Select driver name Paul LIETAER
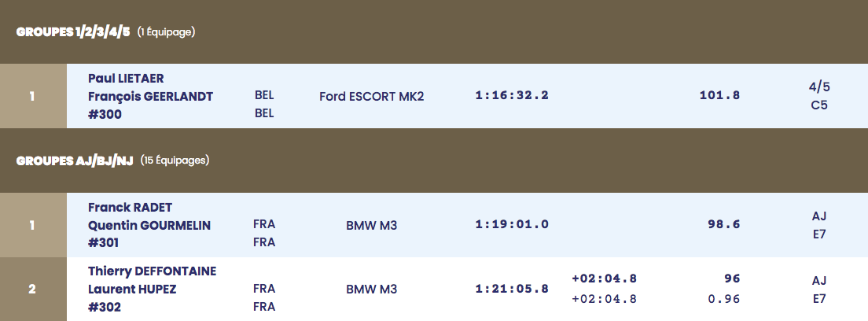The image size is (868, 321). pos(127,79)
